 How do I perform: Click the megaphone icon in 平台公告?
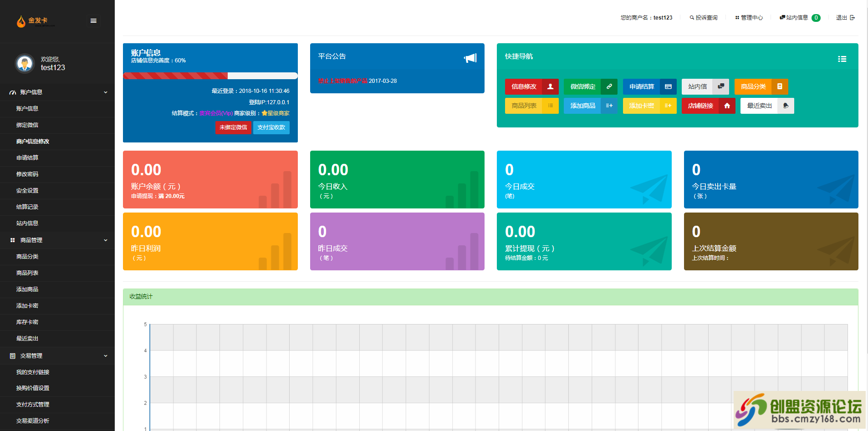click(470, 58)
